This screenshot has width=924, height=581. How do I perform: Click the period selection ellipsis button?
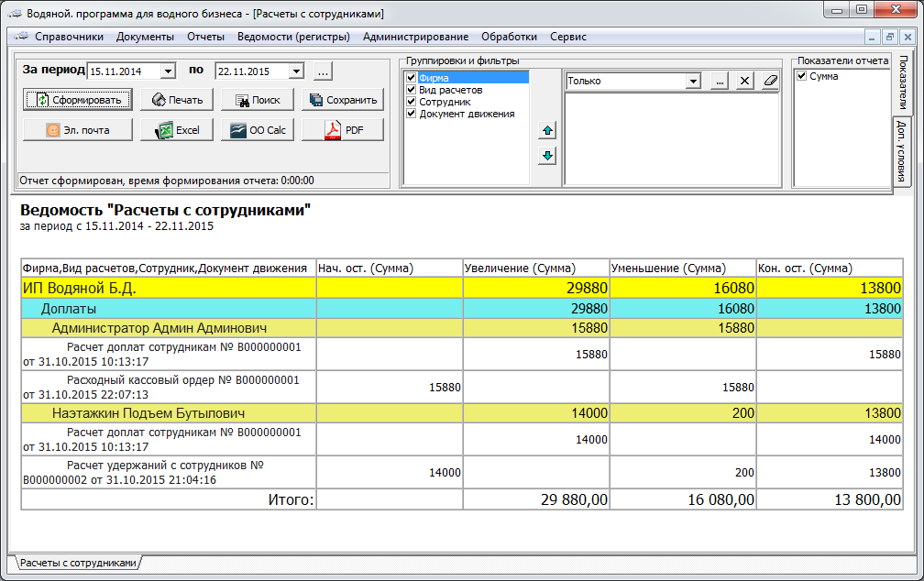323,71
